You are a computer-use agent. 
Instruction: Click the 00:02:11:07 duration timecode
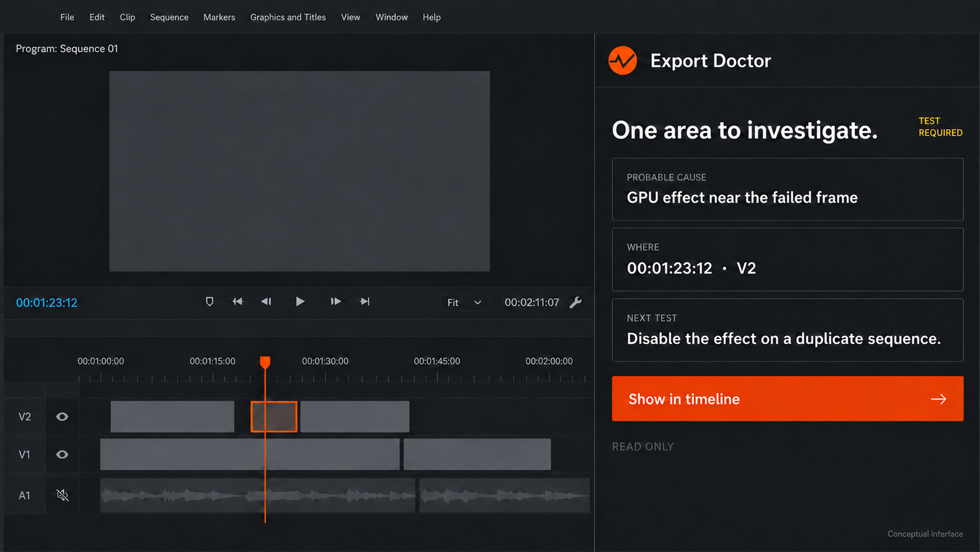click(x=532, y=303)
